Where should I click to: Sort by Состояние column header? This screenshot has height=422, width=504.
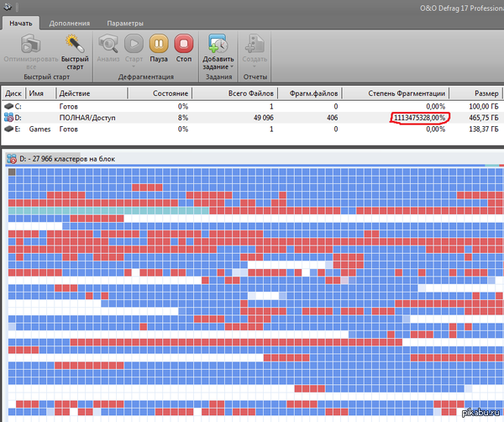170,94
